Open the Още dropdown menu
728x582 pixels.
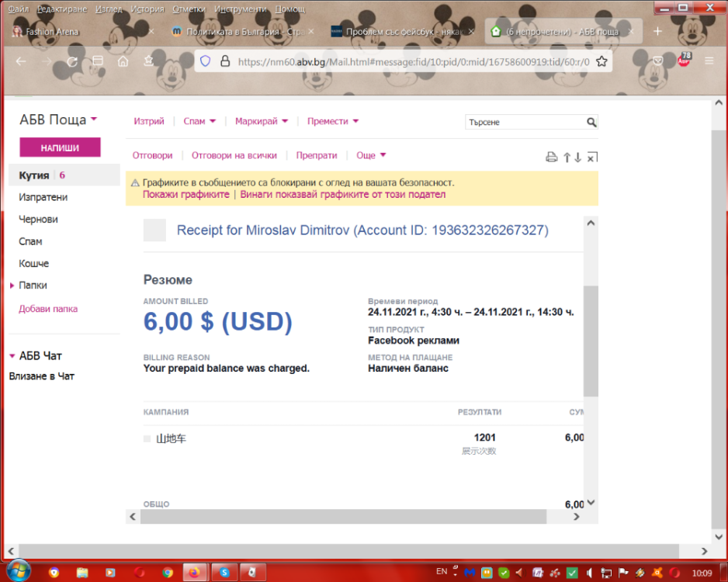coord(371,155)
